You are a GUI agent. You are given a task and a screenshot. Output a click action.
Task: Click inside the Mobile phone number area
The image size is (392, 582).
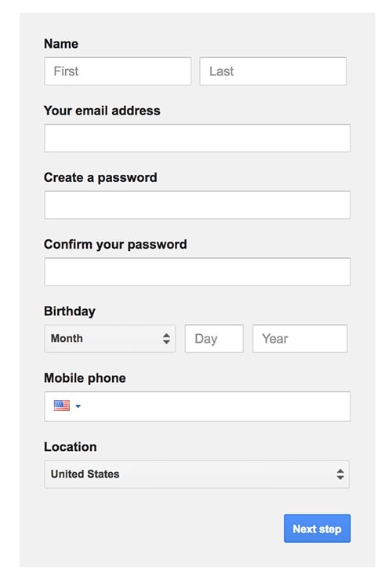[x=215, y=406]
